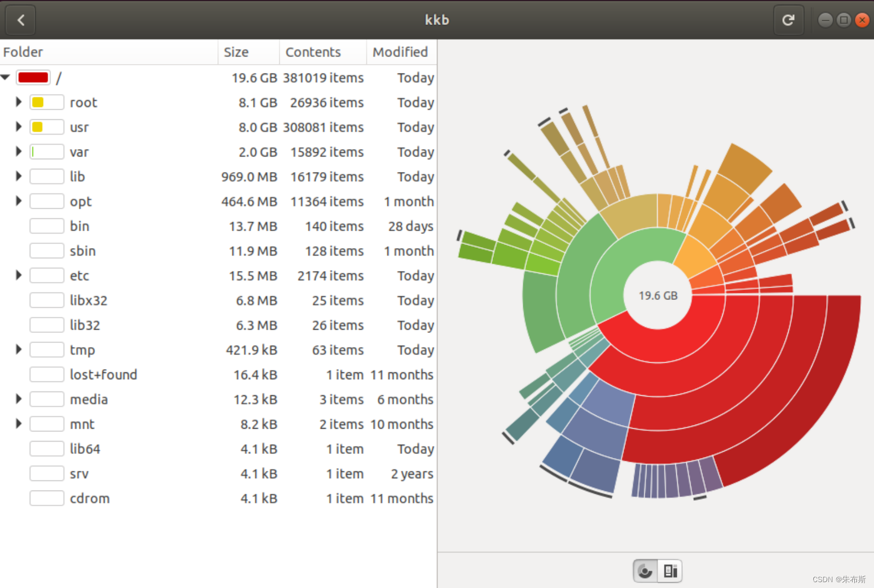Click the 19.6 GB chart center

click(658, 296)
